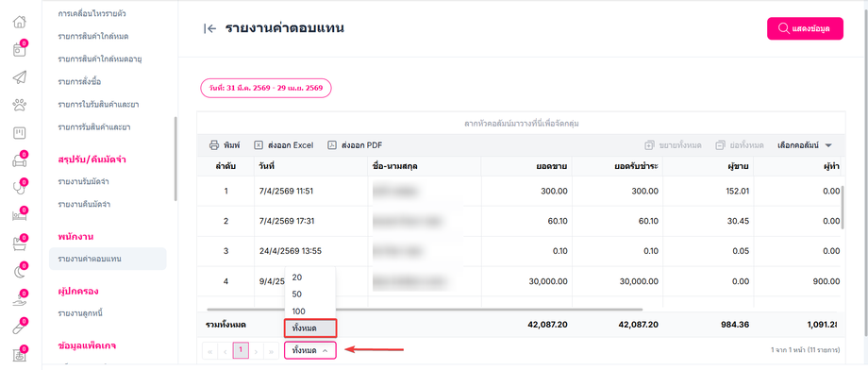
Task: Open the medical kit icon at sidebar bottom
Action: [20, 355]
